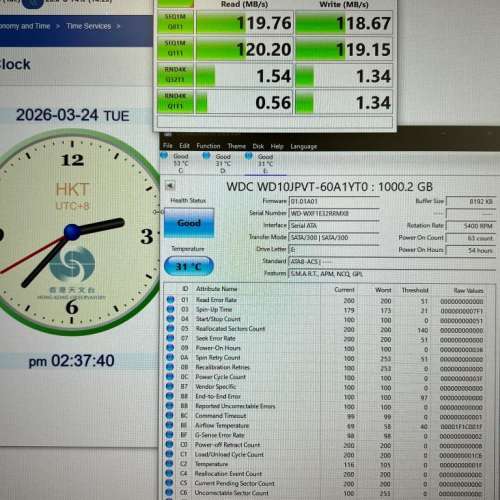Viewport: 500px width, 500px height.
Task: Click raw value 0000000007F1 of Spin-Up Time
Action: point(461,311)
